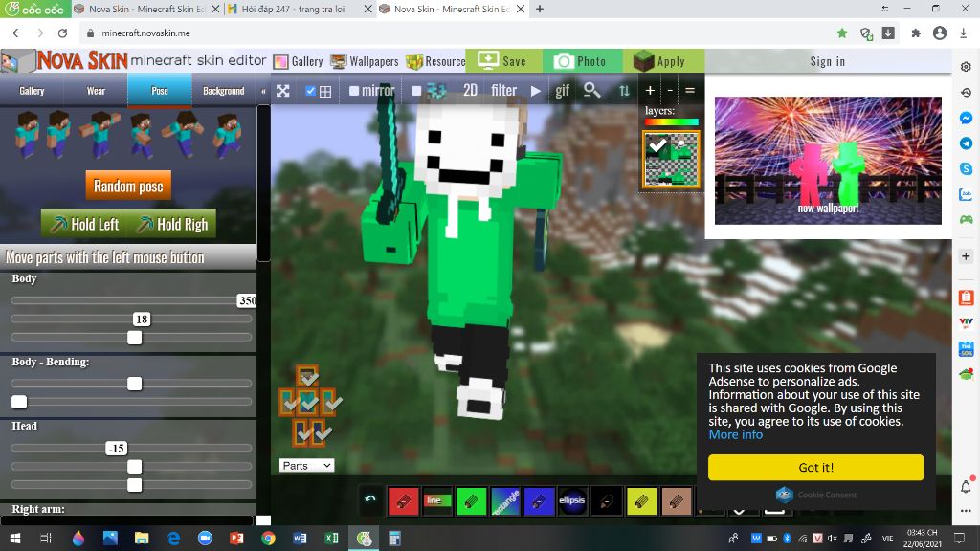980x551 pixels.
Task: Select the ellipsis drawing tool
Action: [x=572, y=500]
